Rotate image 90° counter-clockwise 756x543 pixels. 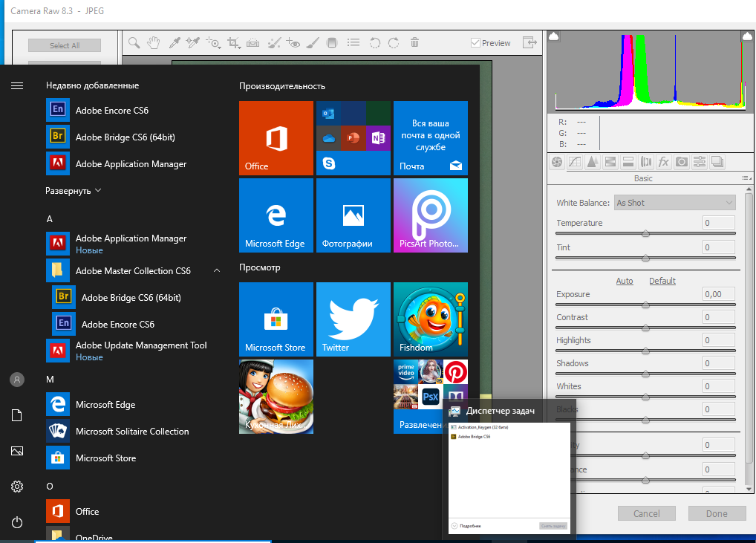pyautogui.click(x=374, y=43)
